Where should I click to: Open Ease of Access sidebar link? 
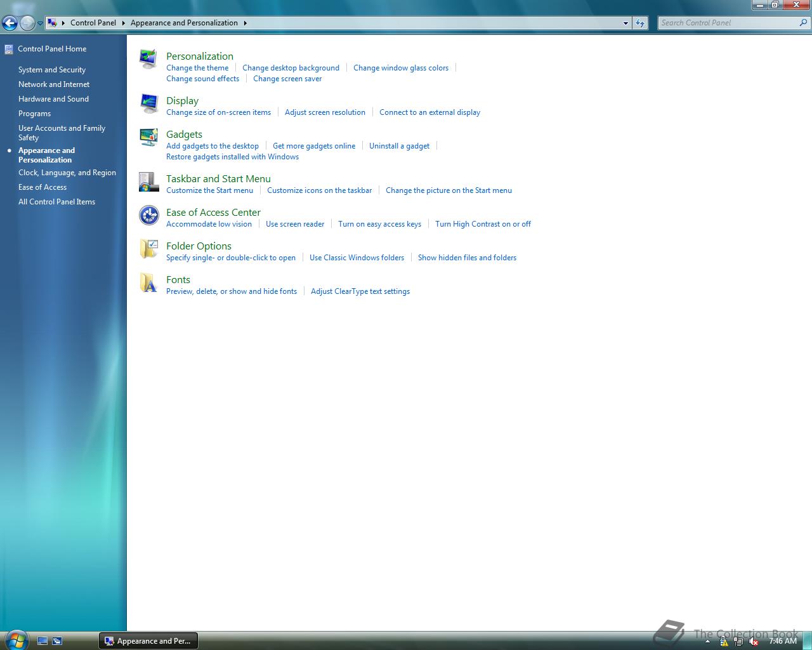(43, 187)
